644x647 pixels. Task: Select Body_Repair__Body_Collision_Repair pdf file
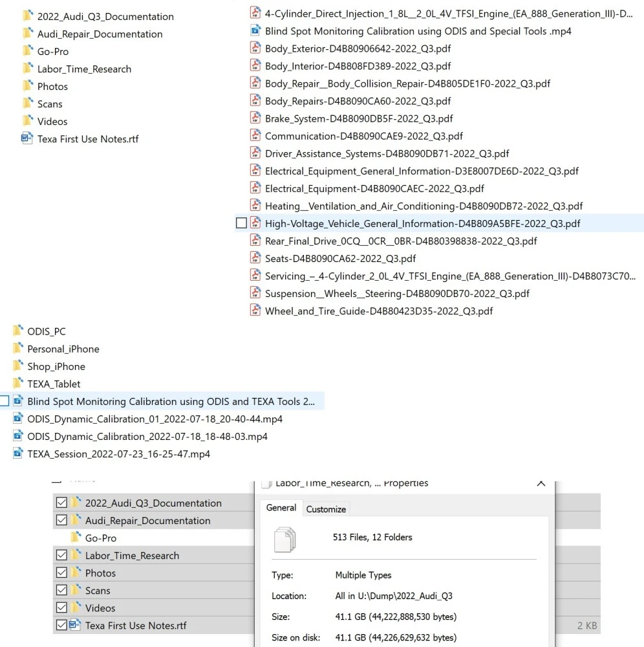click(407, 83)
